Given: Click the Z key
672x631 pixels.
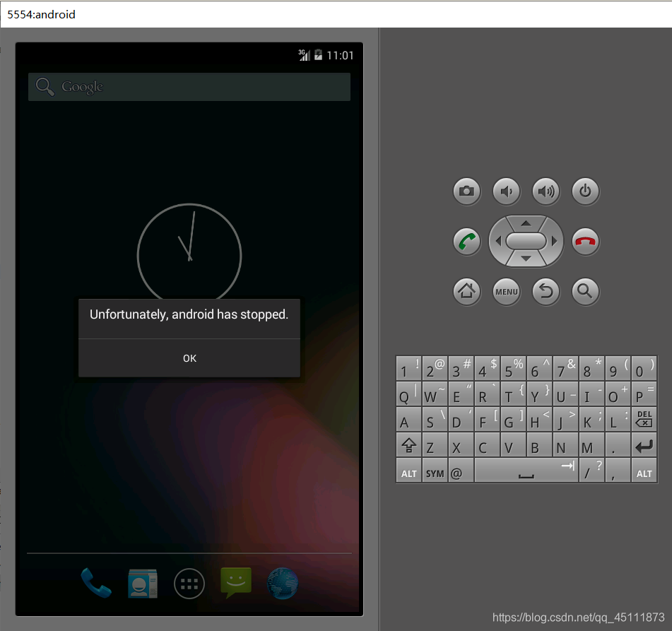Looking at the screenshot, I should [x=435, y=444].
